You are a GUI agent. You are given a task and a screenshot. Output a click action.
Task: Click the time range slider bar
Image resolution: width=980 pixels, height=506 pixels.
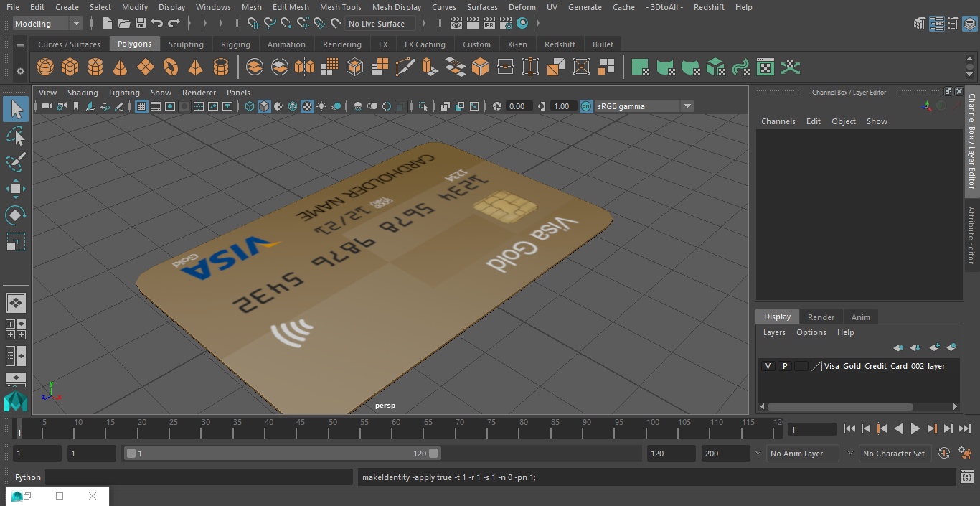[282, 454]
